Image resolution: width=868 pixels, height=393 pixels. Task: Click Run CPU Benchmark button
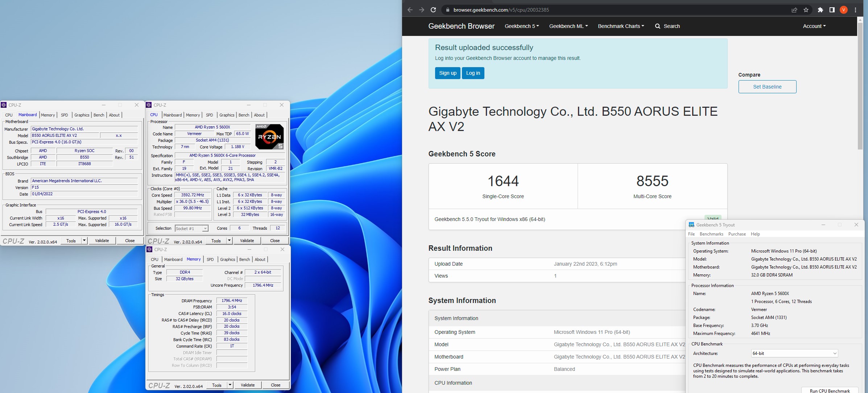830,390
